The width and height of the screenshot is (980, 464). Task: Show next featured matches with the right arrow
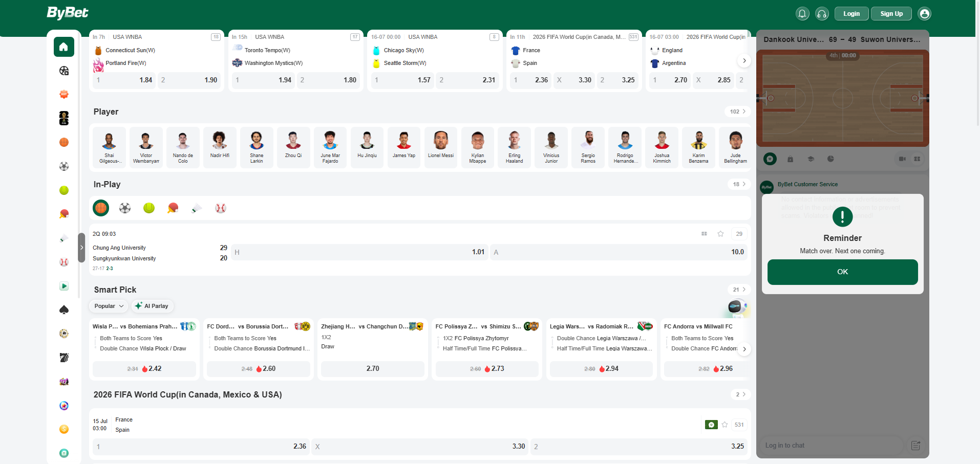click(744, 61)
